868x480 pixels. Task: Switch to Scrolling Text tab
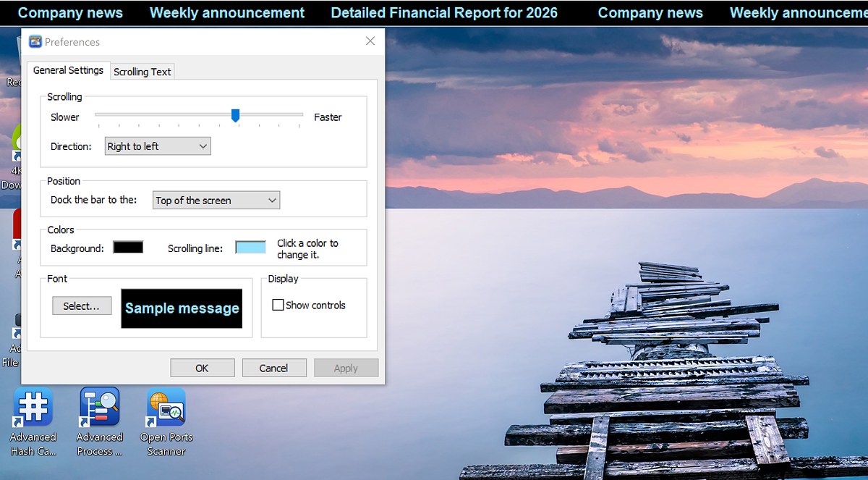click(142, 72)
